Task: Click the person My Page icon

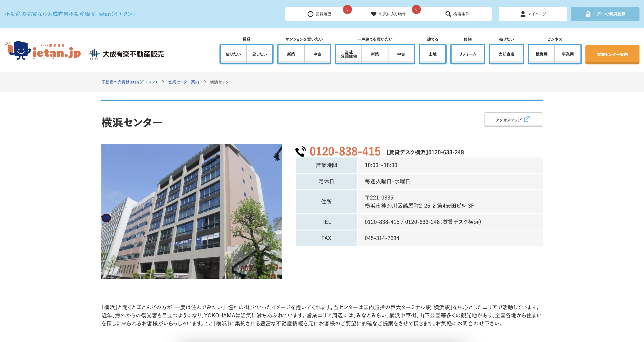Action: coord(523,14)
